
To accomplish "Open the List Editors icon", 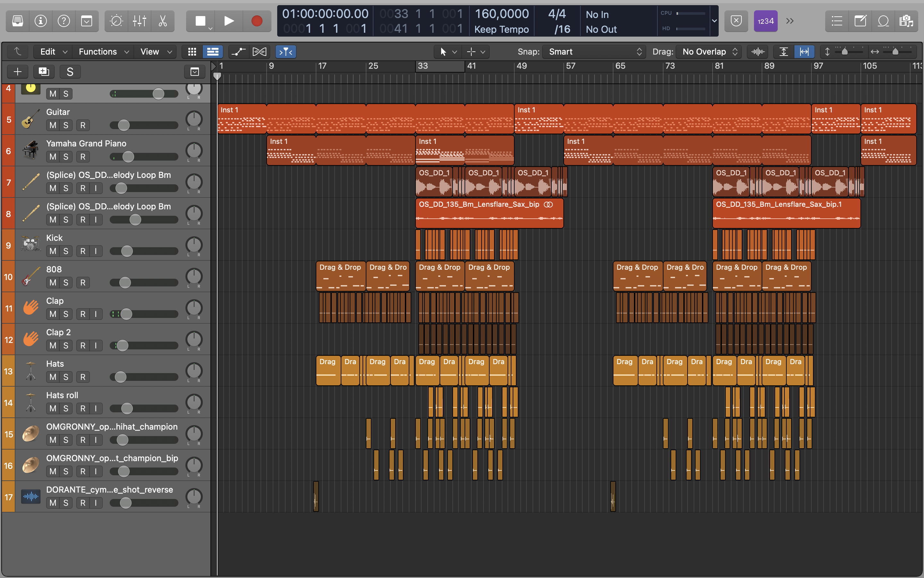I will point(837,21).
